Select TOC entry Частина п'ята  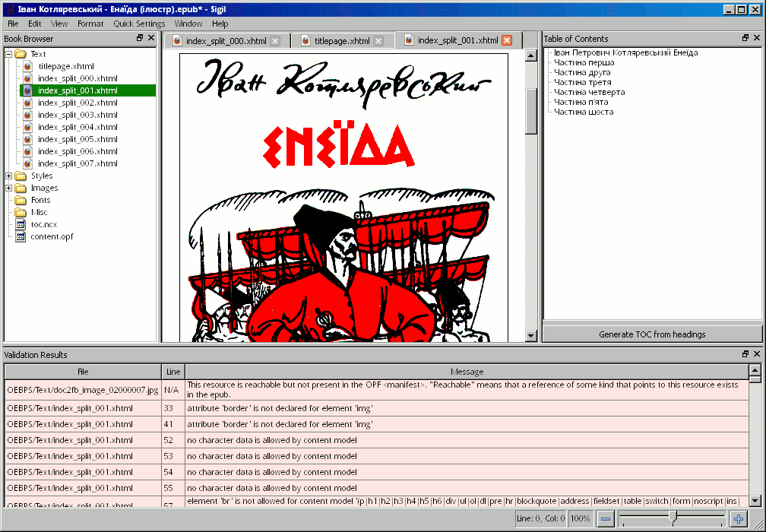[x=581, y=102]
